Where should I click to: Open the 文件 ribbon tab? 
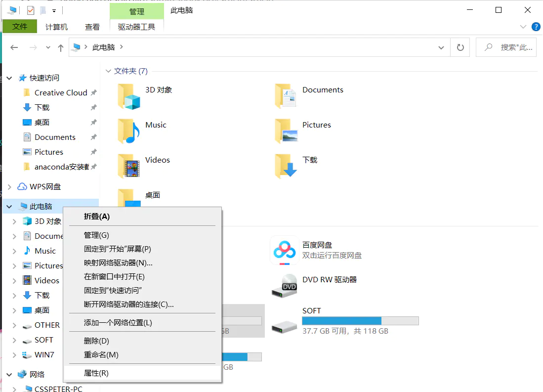coord(20,27)
